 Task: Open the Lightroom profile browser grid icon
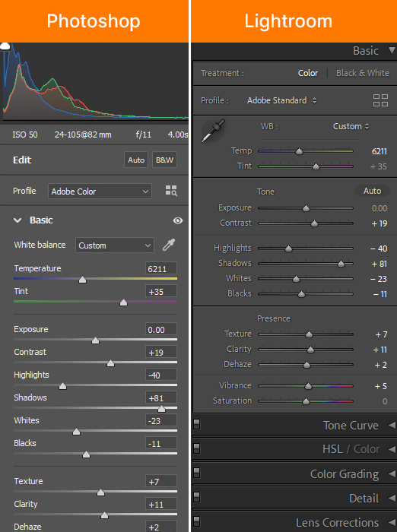pyautogui.click(x=380, y=100)
